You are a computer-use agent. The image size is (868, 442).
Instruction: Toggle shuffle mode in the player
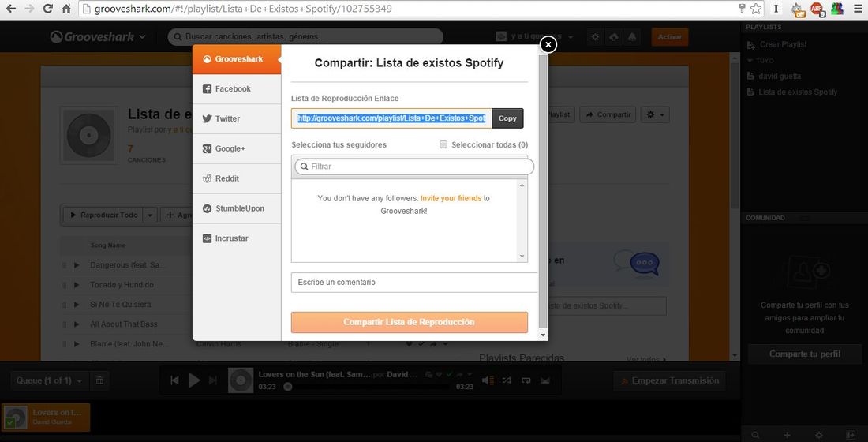coord(507,380)
